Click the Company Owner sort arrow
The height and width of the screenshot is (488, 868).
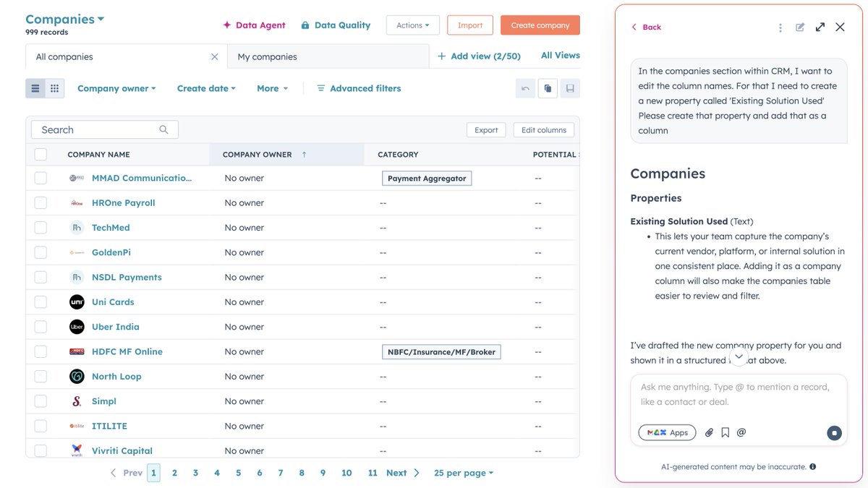click(304, 155)
